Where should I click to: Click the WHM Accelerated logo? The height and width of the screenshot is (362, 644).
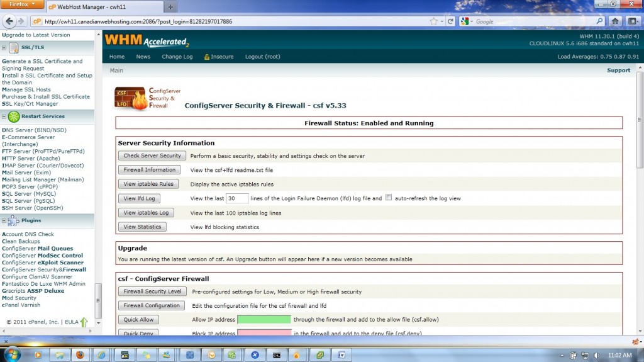point(147,41)
